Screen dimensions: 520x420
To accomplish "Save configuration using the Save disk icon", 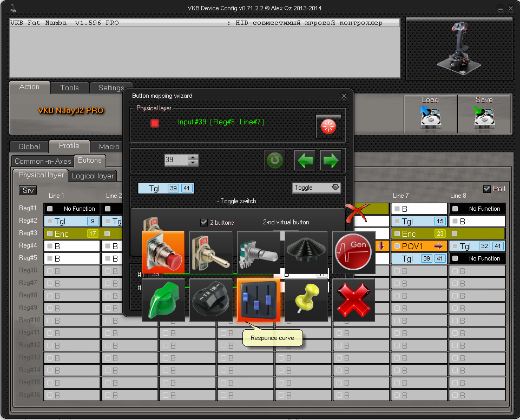I will point(484,114).
